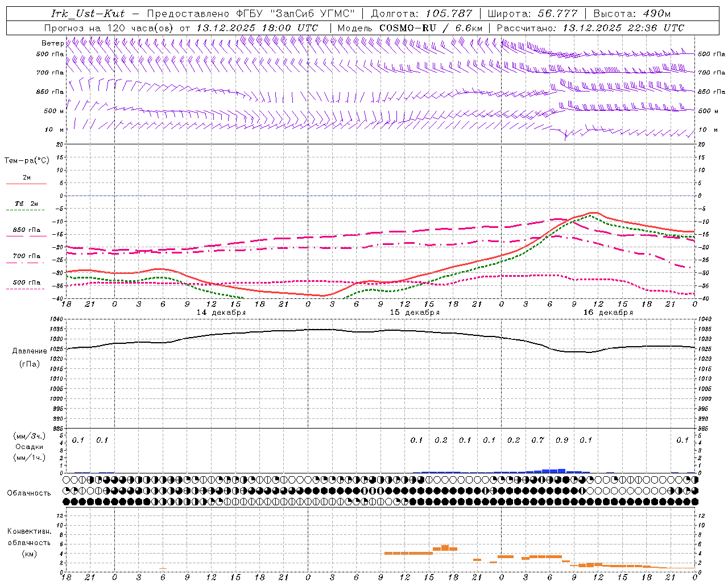Click the Облачность cloudiness row label
The image size is (728, 582).
(x=29, y=493)
